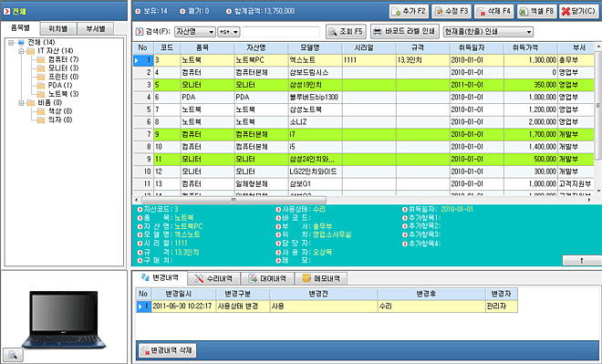Click the 수정 F3 edit button
This screenshot has width=602, height=364.
[451, 11]
